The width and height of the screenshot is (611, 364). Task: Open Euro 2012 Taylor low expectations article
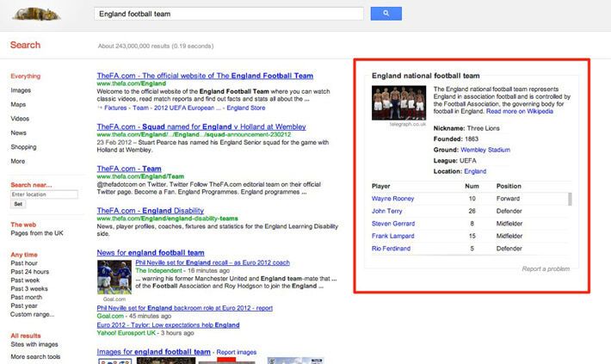pos(168,325)
